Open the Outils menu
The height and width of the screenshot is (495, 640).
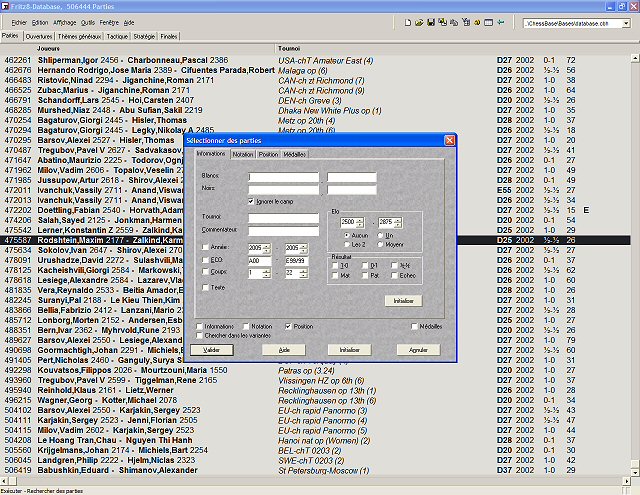tap(89, 21)
